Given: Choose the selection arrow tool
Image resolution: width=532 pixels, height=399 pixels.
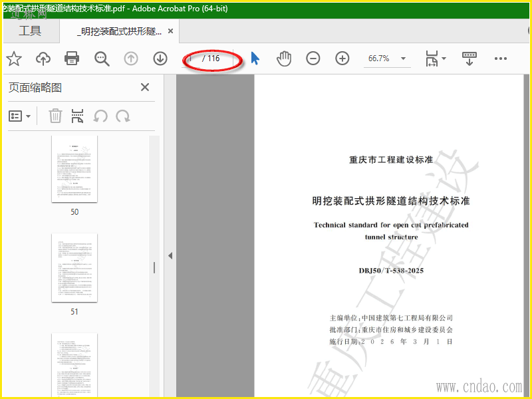Looking at the screenshot, I should [x=255, y=59].
